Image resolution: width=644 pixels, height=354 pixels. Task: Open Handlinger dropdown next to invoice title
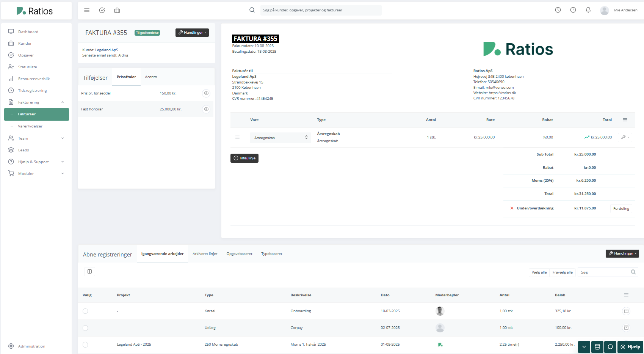[x=192, y=33]
